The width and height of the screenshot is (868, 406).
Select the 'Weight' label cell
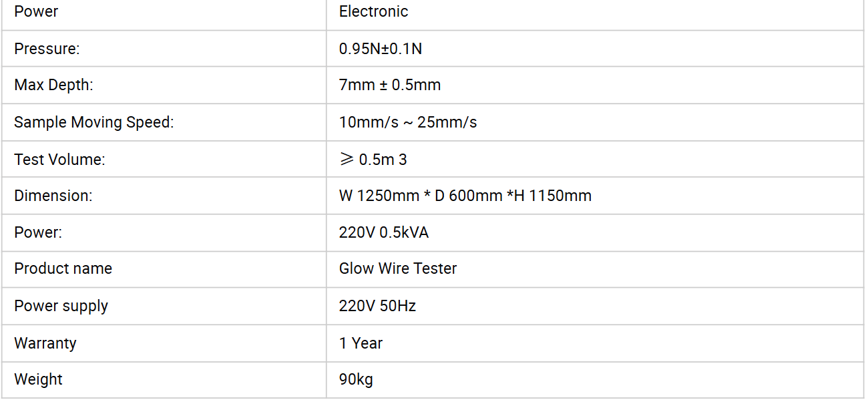click(38, 379)
